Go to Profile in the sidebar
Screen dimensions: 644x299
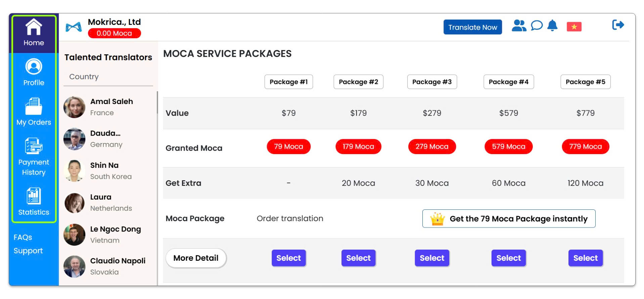pos(34,67)
